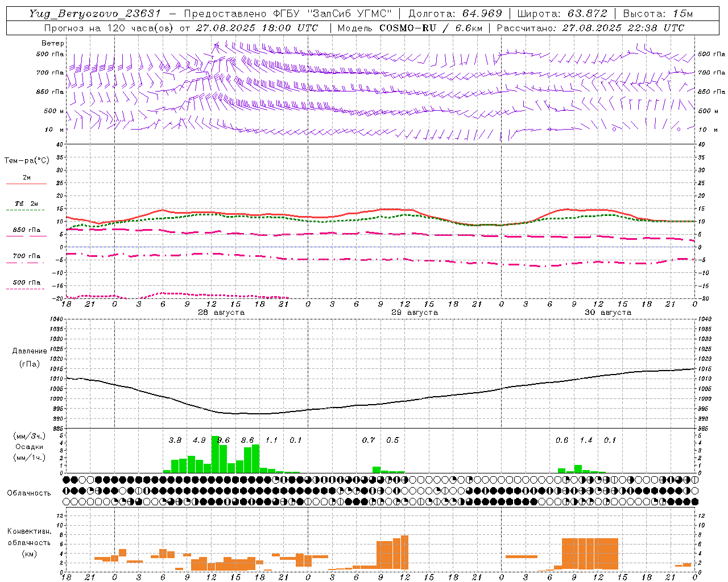Click the 29 августа date label
This screenshot has height=582, width=728.
tap(415, 313)
